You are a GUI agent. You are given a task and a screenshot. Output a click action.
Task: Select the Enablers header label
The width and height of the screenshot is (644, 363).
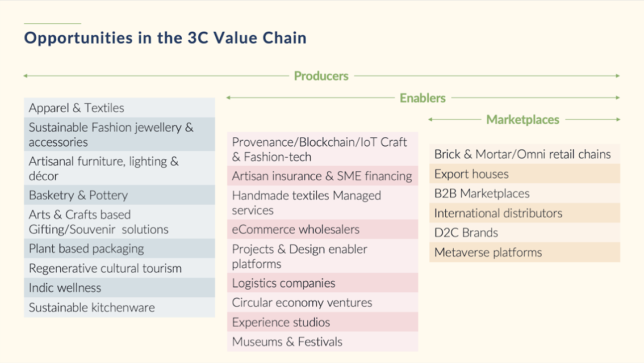click(x=423, y=98)
